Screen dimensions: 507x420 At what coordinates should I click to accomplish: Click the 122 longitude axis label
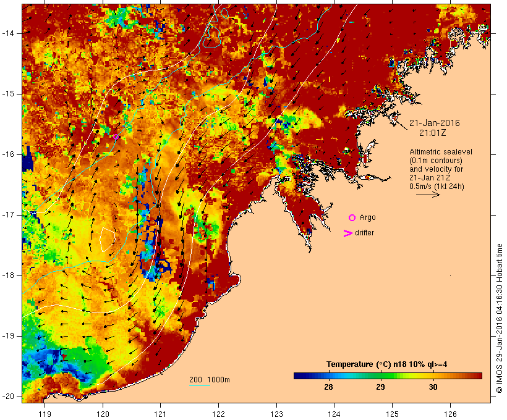click(x=219, y=414)
